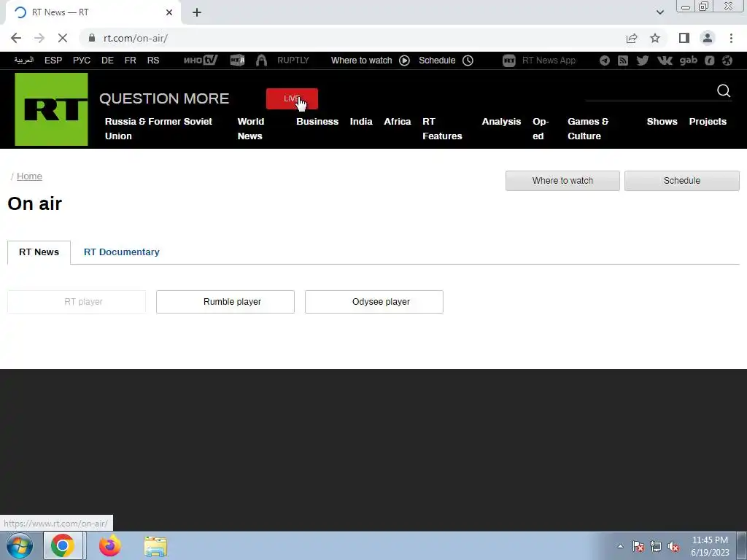Viewport: 747px width, 560px height.
Task: Open Analysis section
Action: pos(501,122)
